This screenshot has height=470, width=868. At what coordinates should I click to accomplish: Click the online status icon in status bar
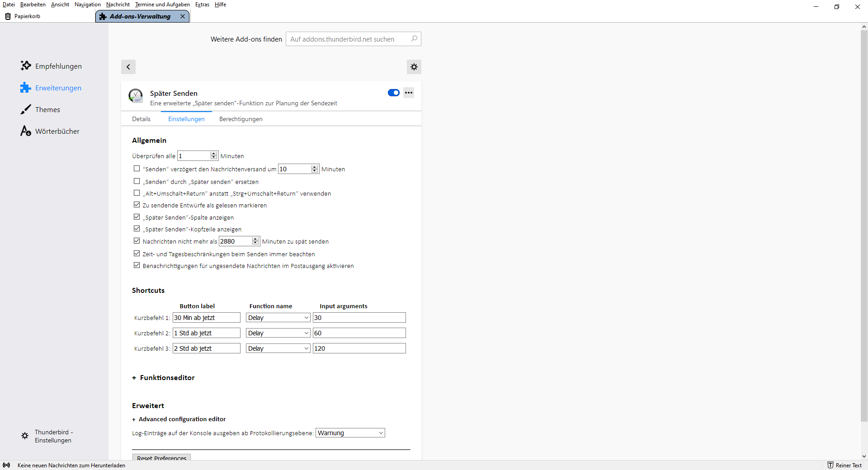[x=6, y=465]
